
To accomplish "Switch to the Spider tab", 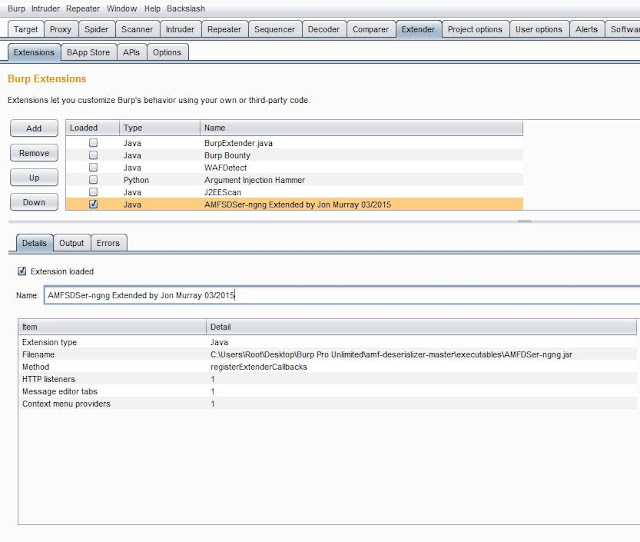I will tap(96, 29).
